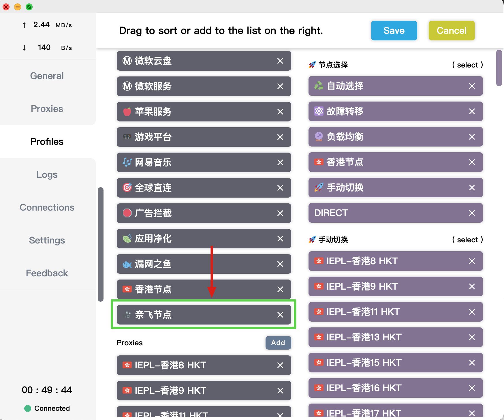504x420 pixels.
Task: Click the game controller icon on 游戏平台
Action: (x=127, y=137)
